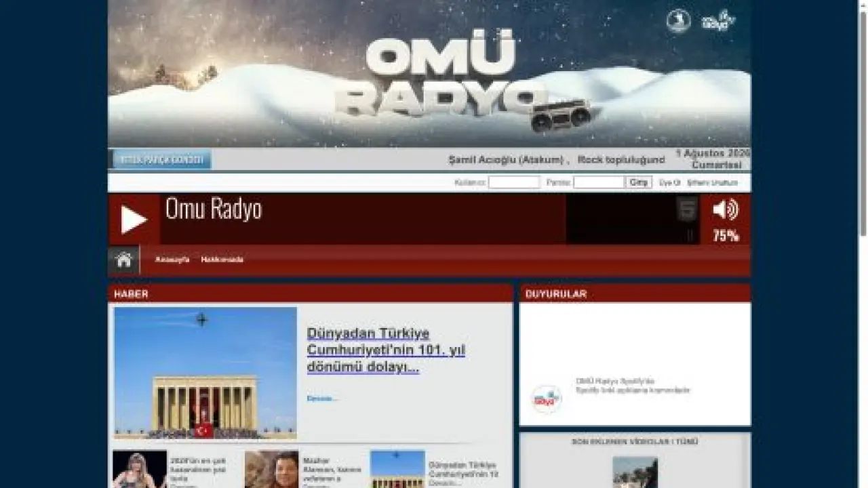This screenshot has width=868, height=488.
Task: Open the small Anıtkabir news thumbnail
Action: (x=397, y=469)
